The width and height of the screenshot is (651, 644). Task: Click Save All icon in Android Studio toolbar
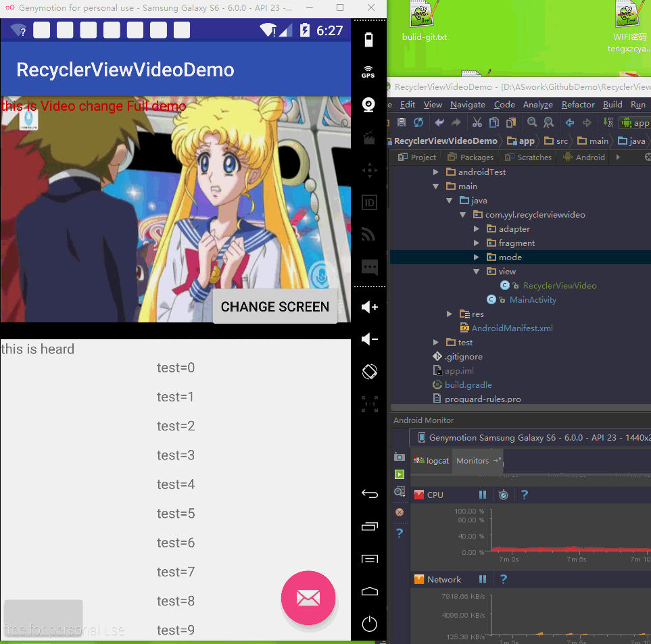[402, 122]
